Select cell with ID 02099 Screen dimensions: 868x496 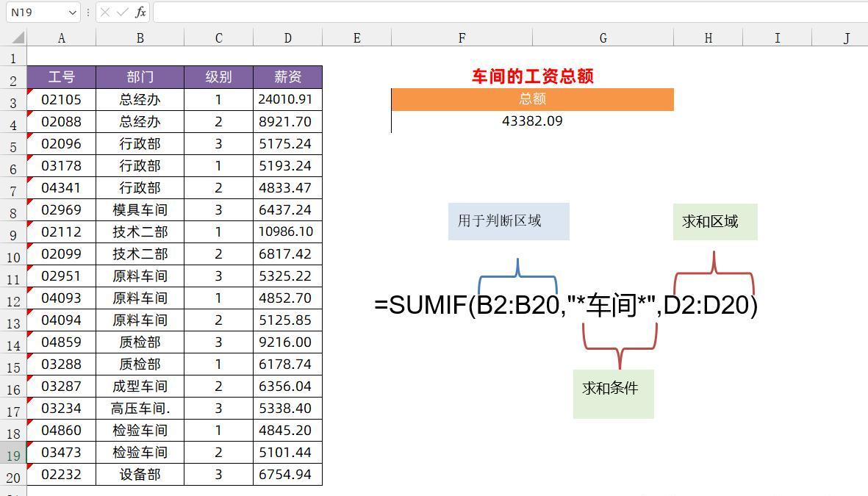(x=62, y=254)
